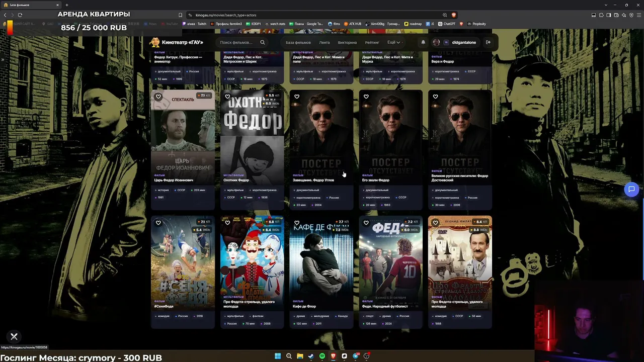644x362 pixels.
Task: Close the overlay with X button bottom-left
Action: tap(14, 337)
